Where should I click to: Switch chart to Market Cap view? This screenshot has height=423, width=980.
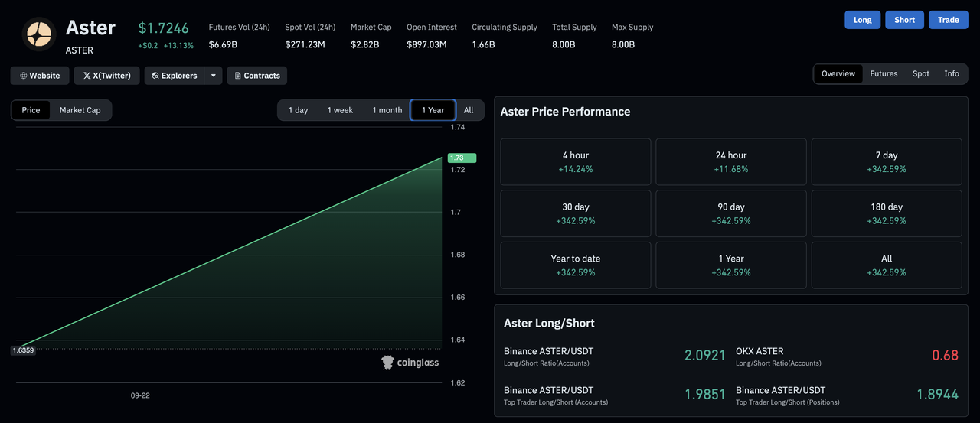click(x=80, y=110)
